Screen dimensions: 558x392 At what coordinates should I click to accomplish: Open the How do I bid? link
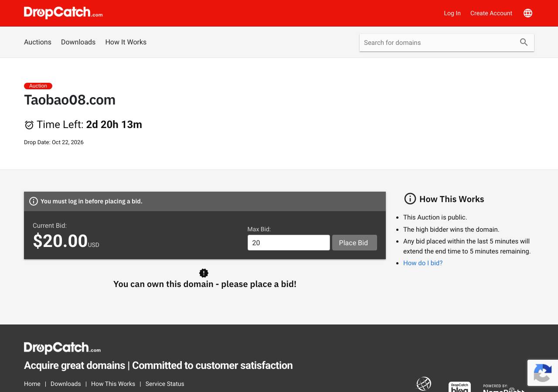click(x=423, y=263)
